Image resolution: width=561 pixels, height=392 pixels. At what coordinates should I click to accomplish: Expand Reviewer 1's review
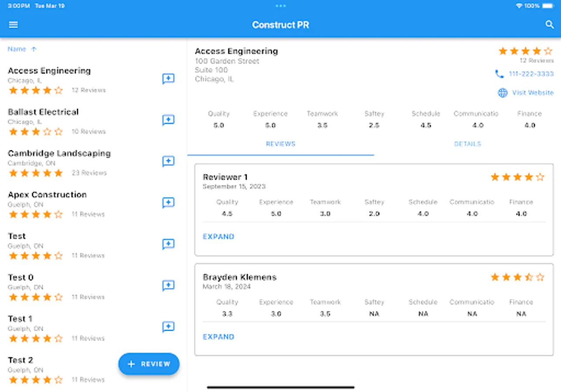click(x=218, y=237)
